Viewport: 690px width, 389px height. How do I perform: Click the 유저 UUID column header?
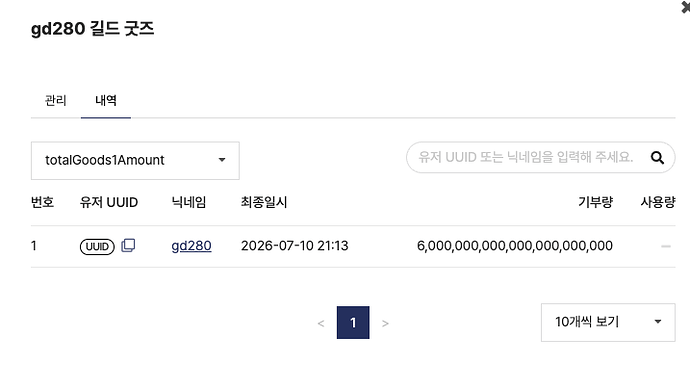click(109, 202)
